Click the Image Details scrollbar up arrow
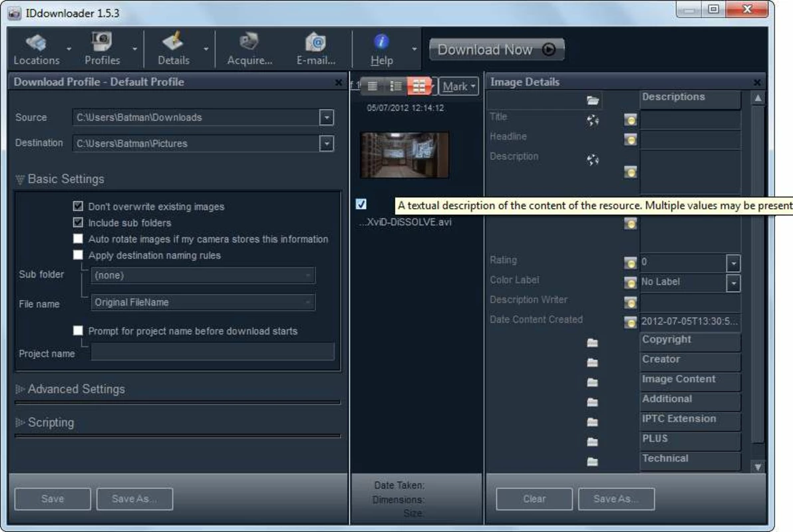The height and width of the screenshot is (532, 793). [758, 98]
